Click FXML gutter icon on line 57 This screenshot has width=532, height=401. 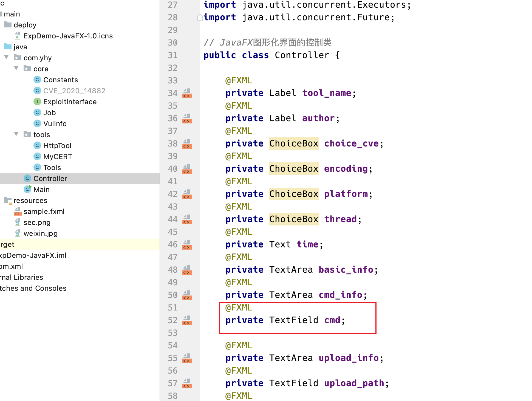(187, 383)
